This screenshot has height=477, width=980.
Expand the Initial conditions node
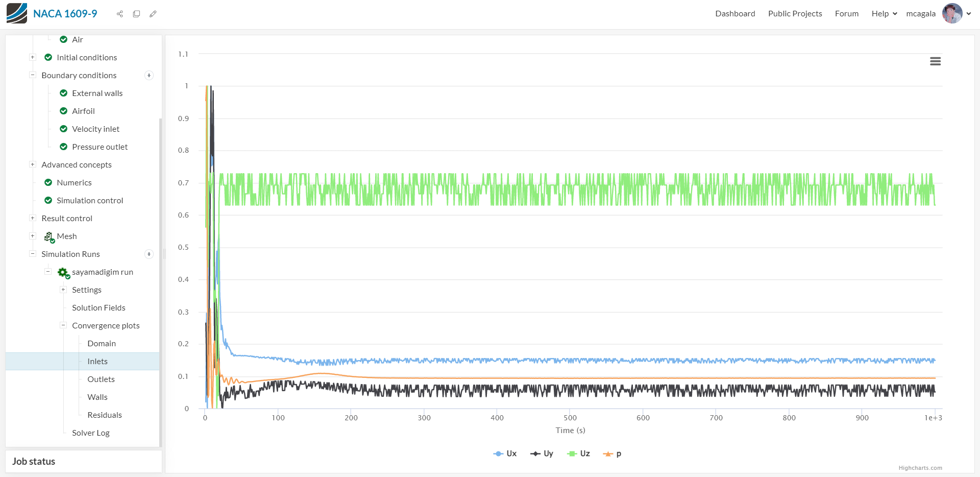coord(33,57)
